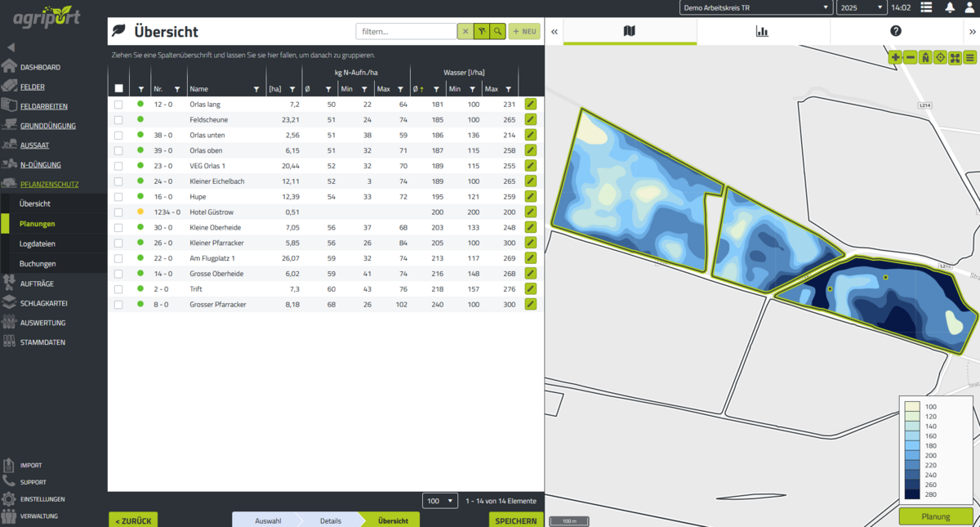This screenshot has height=527, width=980.
Task: Select all rows with header checkbox
Action: 118,89
